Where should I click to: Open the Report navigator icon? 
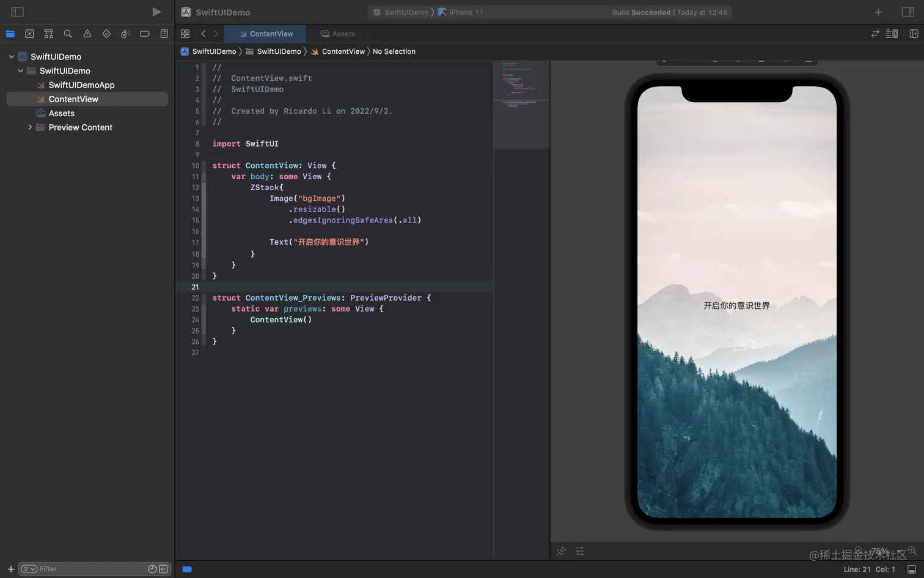164,34
